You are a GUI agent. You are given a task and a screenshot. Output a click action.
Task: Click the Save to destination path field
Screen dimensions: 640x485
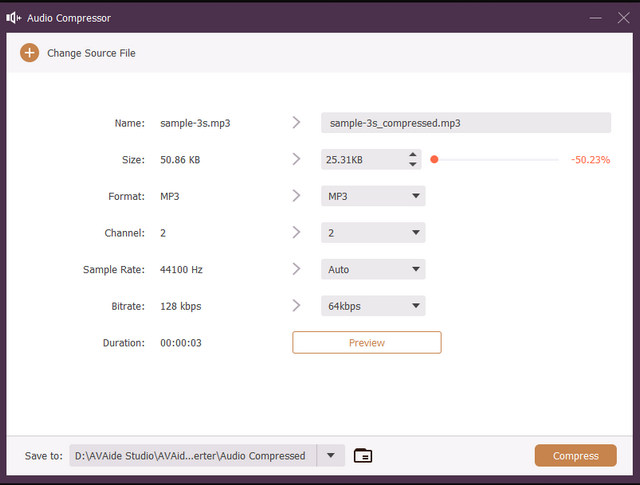tap(192, 456)
